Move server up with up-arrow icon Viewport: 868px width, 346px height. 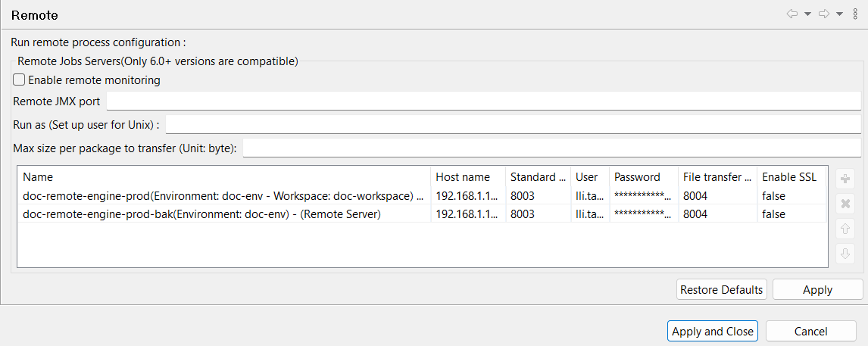[x=845, y=229]
